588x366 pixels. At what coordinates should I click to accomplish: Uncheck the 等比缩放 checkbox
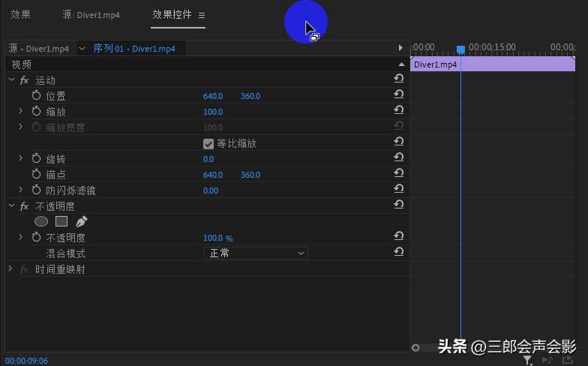pos(208,144)
